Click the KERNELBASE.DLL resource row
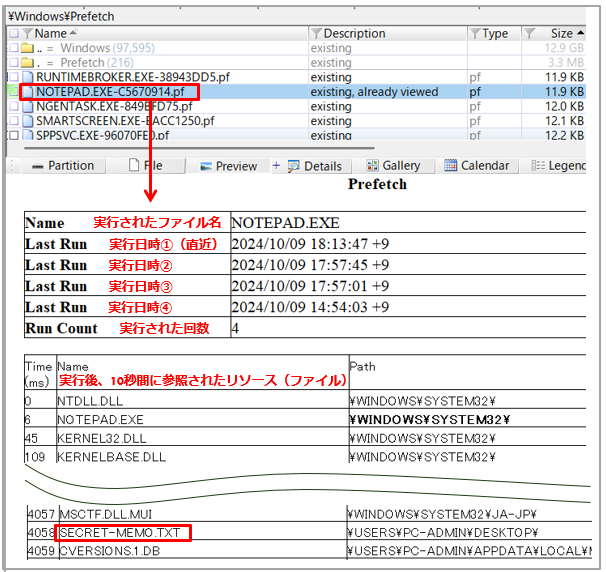The height and width of the screenshot is (572, 606). click(x=305, y=457)
